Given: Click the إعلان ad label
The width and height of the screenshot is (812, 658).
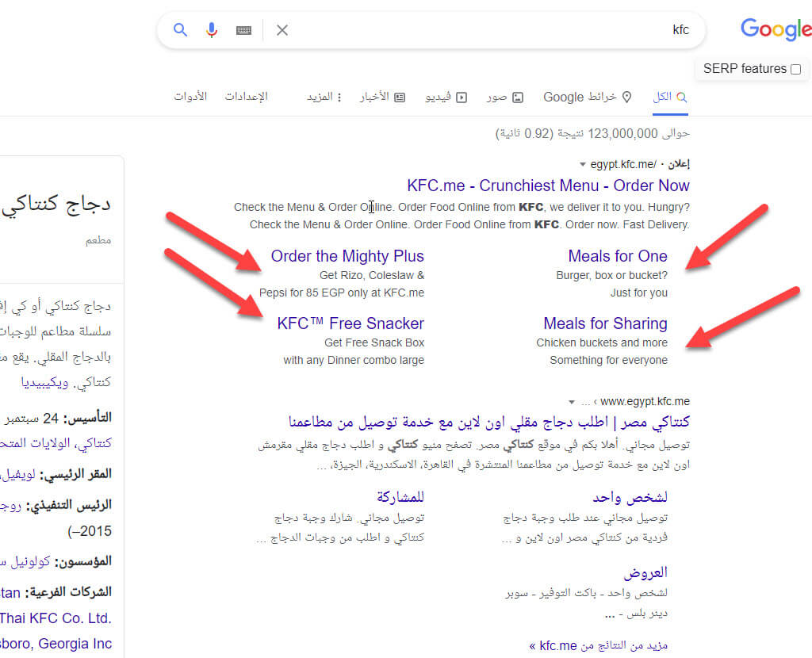Looking at the screenshot, I should 679,164.
